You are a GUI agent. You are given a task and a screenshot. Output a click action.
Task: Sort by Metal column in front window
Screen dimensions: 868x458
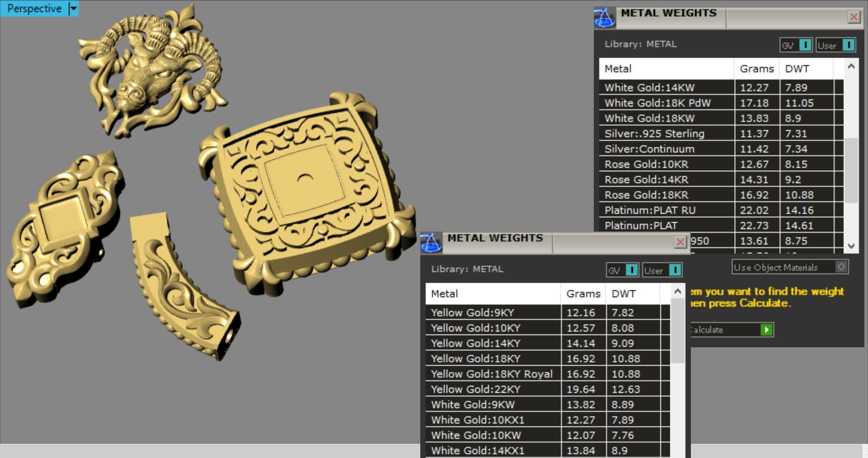pyautogui.click(x=493, y=294)
